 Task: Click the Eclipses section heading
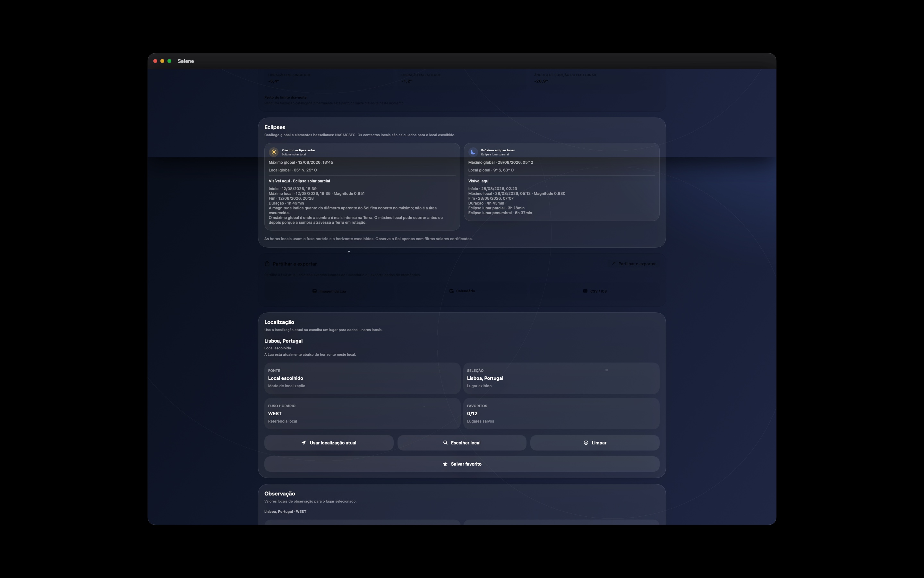(275, 127)
